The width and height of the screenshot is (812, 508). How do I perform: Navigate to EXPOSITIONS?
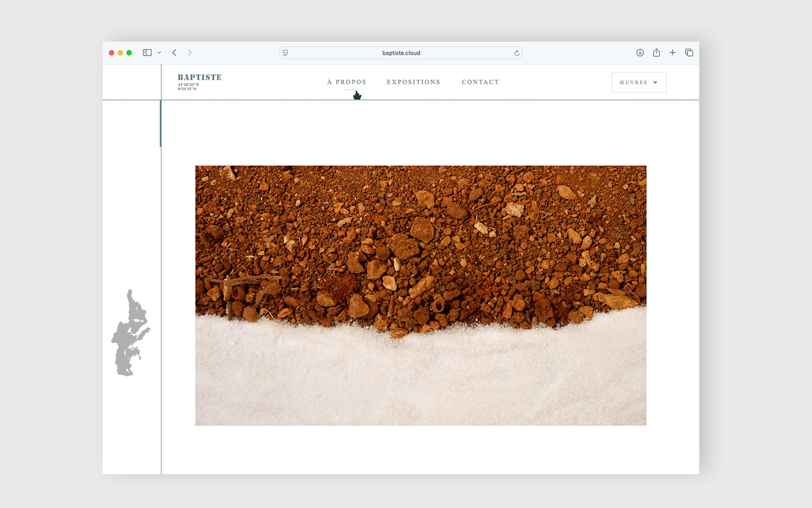[x=413, y=82]
